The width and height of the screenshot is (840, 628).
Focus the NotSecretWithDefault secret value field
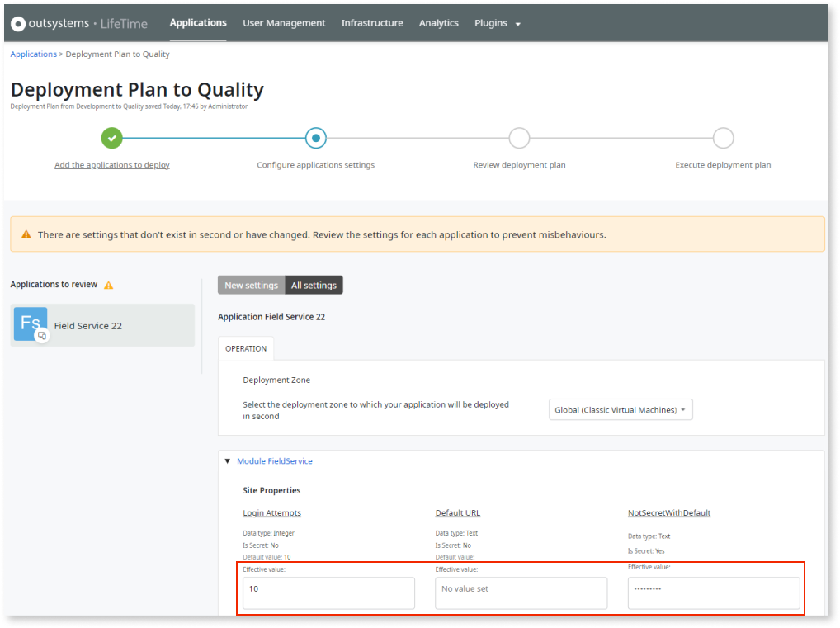(x=714, y=593)
